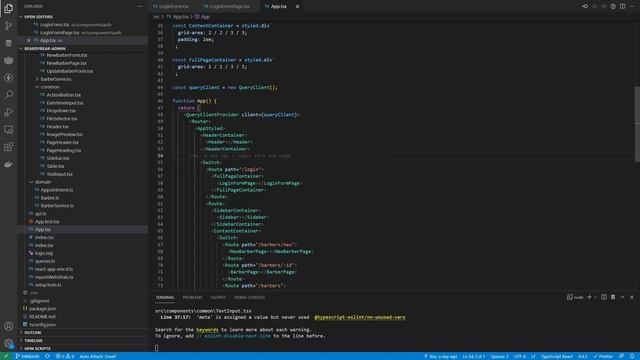Click the sync changes icon in status bar
Image resolution: width=640 pixels, height=360 pixels.
click(x=48, y=356)
